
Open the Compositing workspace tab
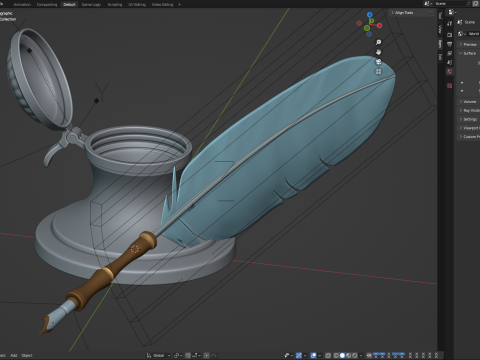pos(47,4)
